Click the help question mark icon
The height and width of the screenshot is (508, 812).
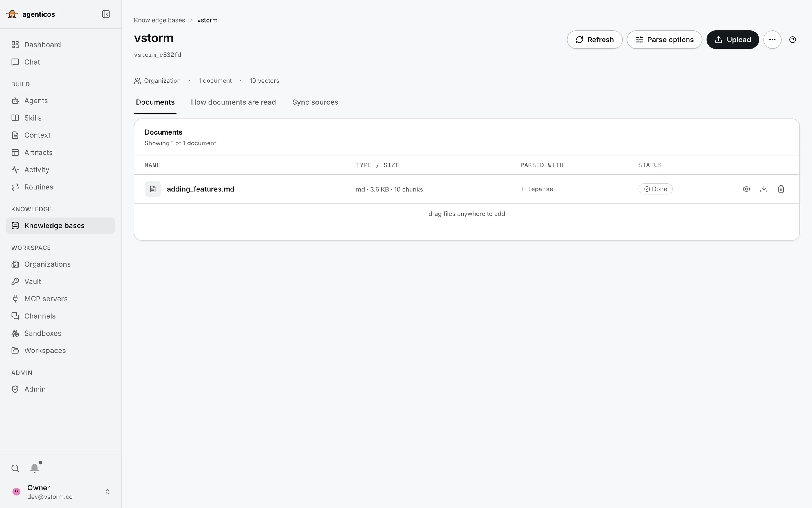[793, 40]
